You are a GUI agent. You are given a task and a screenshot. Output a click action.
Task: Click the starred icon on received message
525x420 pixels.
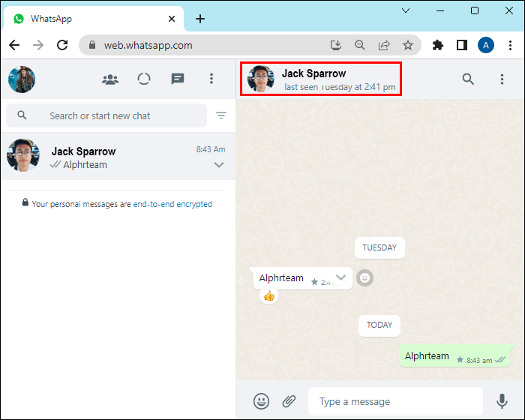(314, 282)
